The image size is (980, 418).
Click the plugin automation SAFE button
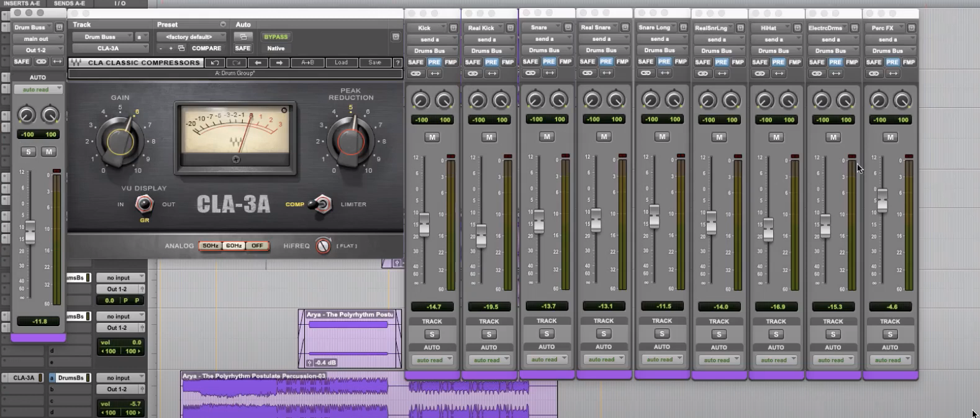pos(243,48)
